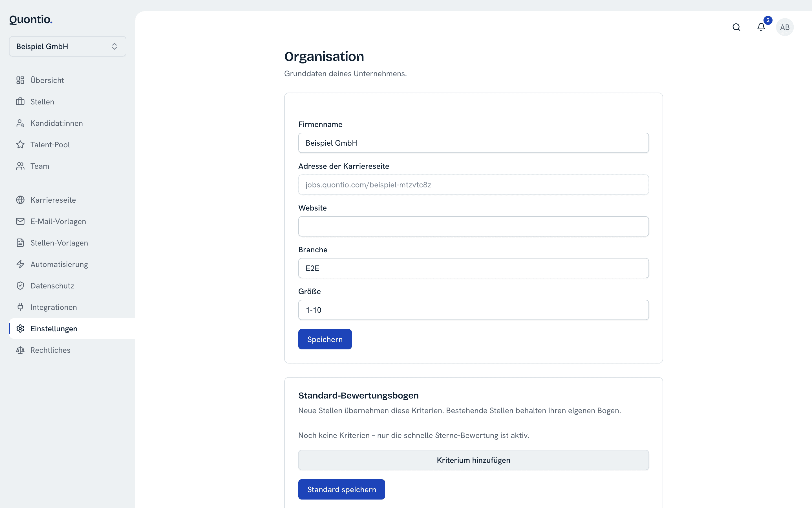Click the Integrationen plug icon
Viewport: 812px width, 508px height.
point(20,307)
